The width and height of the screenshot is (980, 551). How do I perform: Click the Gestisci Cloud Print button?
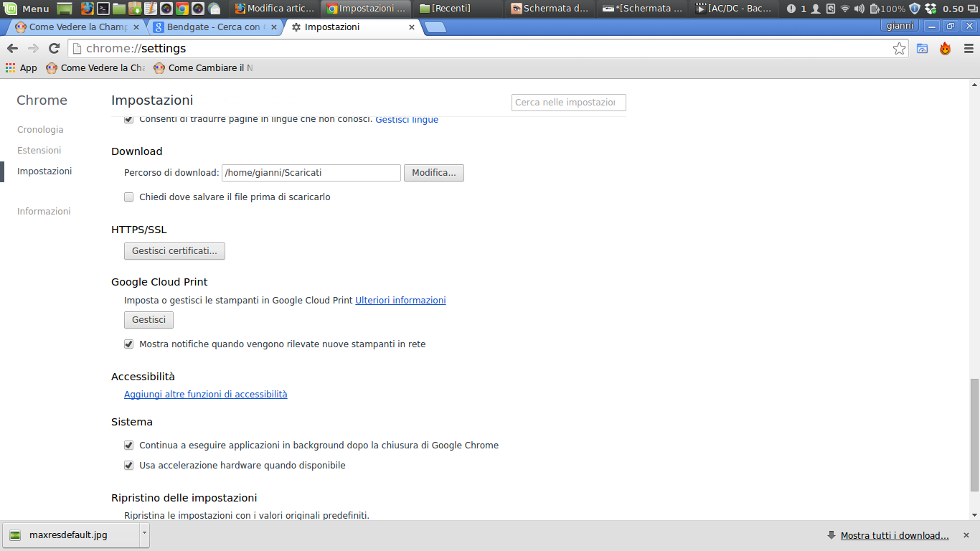149,320
